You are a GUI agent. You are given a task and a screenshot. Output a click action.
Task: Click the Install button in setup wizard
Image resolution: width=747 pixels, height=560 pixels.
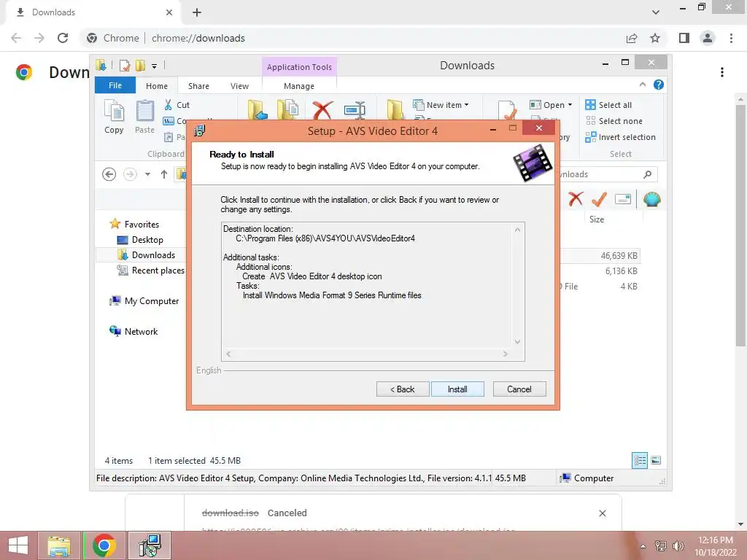[457, 389]
